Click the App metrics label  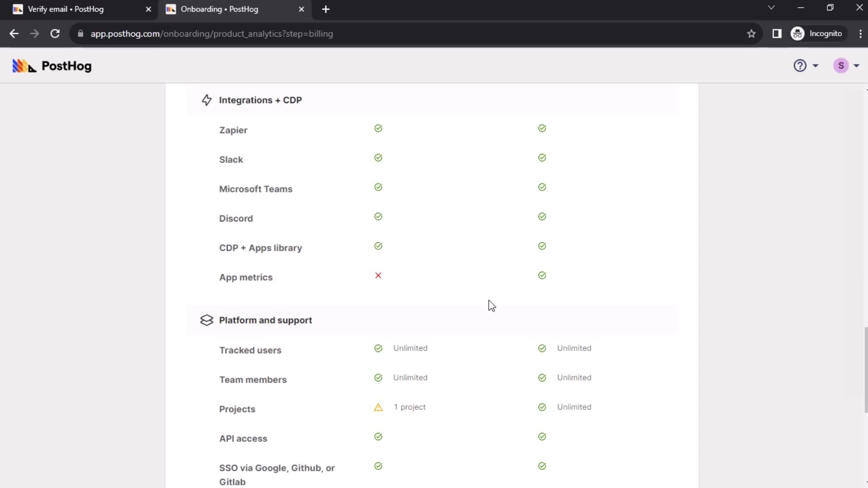point(246,277)
